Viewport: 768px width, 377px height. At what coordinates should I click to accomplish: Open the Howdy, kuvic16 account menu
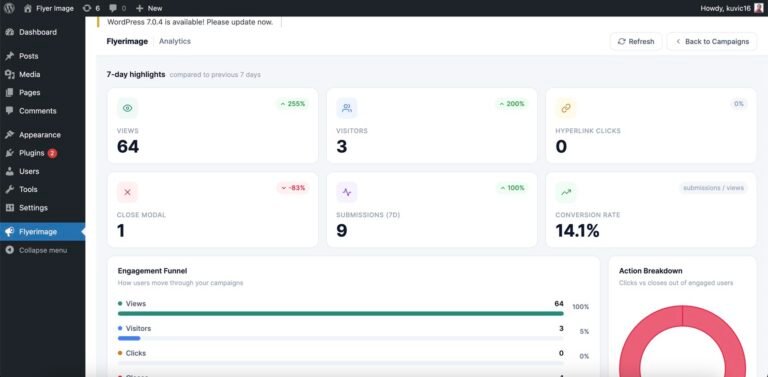click(732, 8)
